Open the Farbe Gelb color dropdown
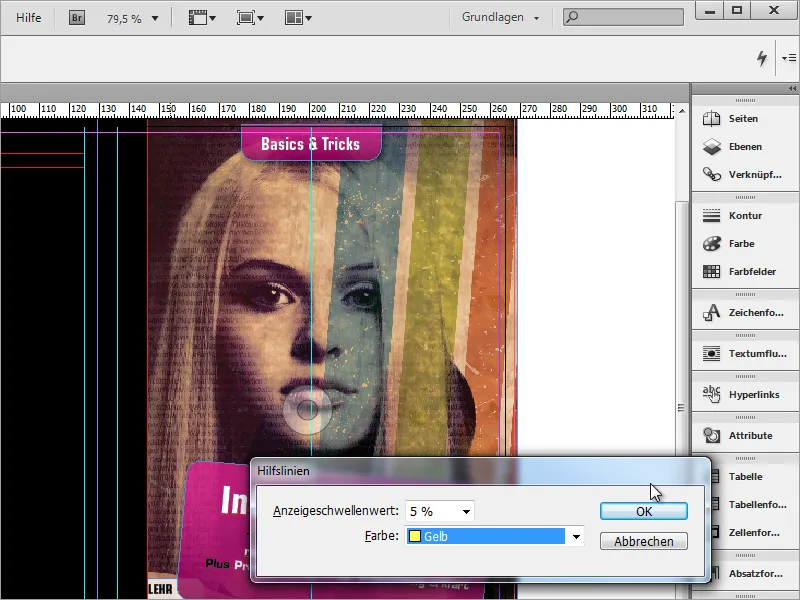 pos(576,536)
